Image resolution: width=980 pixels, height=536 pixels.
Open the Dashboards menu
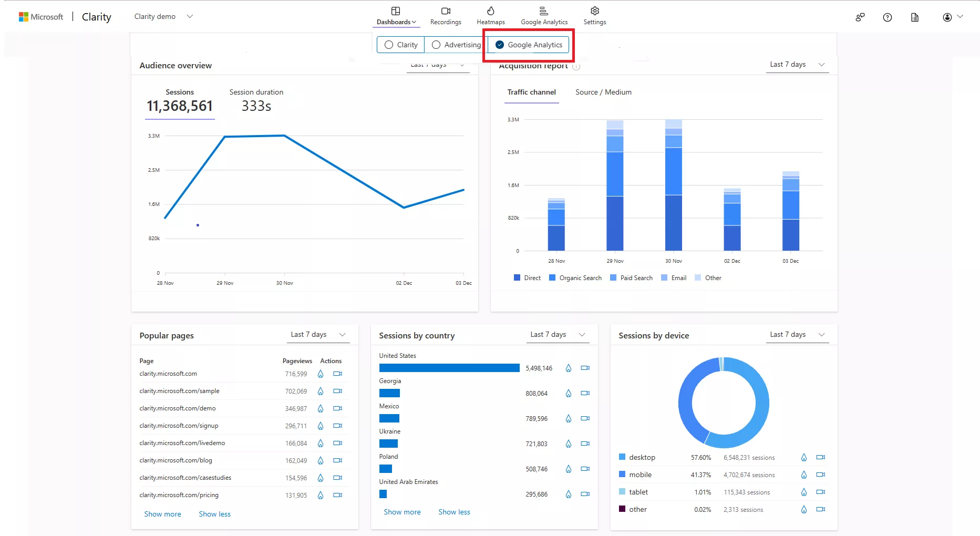[x=396, y=16]
